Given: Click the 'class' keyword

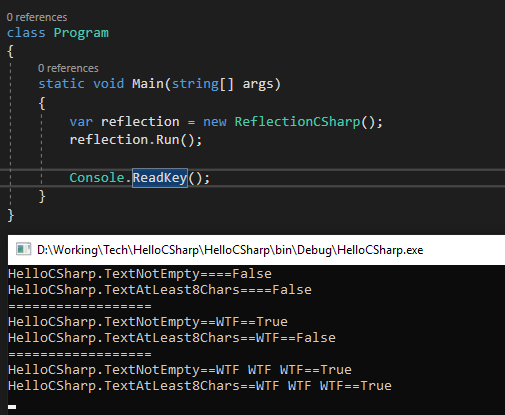Looking at the screenshot, I should (x=26, y=33).
